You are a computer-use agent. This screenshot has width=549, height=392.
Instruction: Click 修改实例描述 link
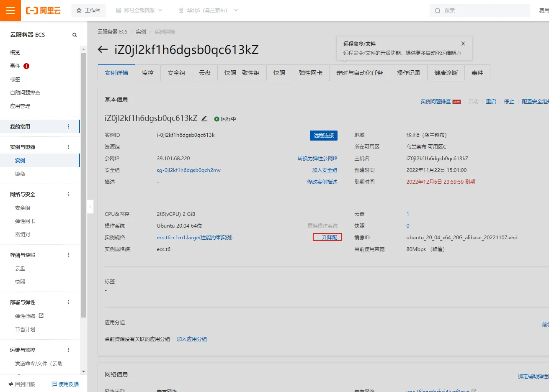tap(322, 182)
